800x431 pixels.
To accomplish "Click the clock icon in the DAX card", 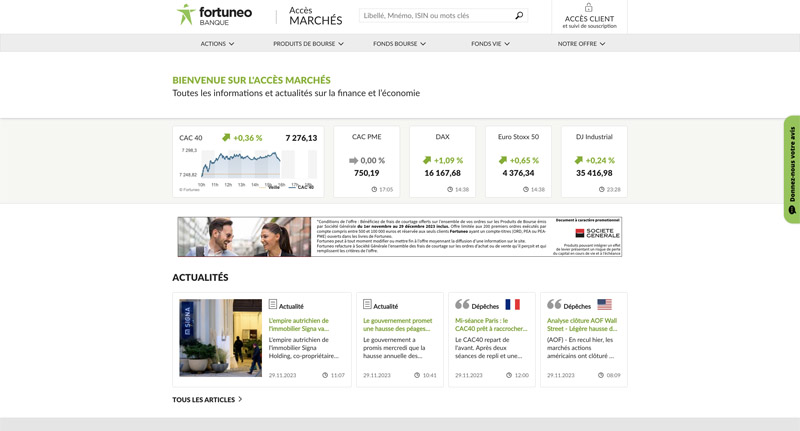I will 450,189.
